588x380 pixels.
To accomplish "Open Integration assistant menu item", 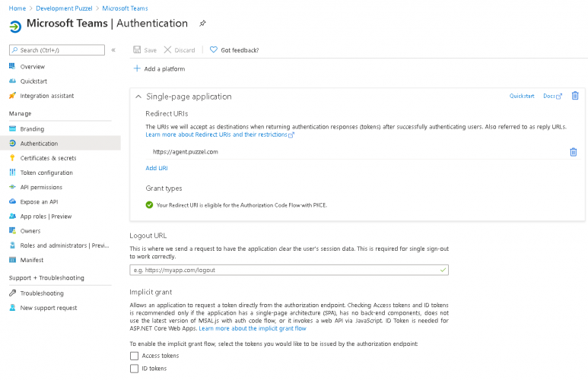I will click(47, 96).
